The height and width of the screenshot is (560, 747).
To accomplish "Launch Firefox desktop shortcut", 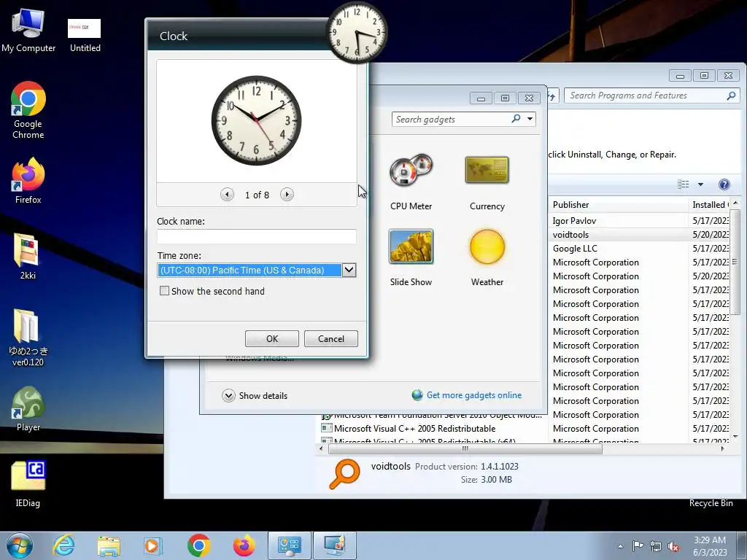I will [x=28, y=181].
